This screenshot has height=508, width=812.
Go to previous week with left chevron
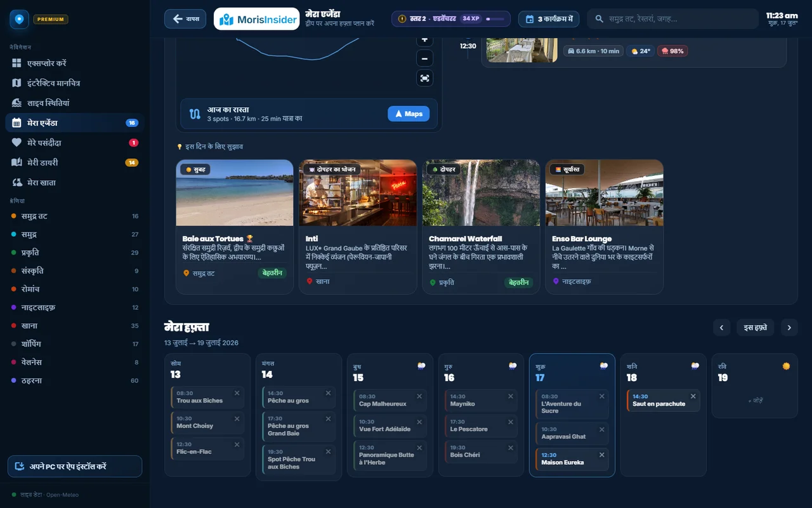pos(721,328)
